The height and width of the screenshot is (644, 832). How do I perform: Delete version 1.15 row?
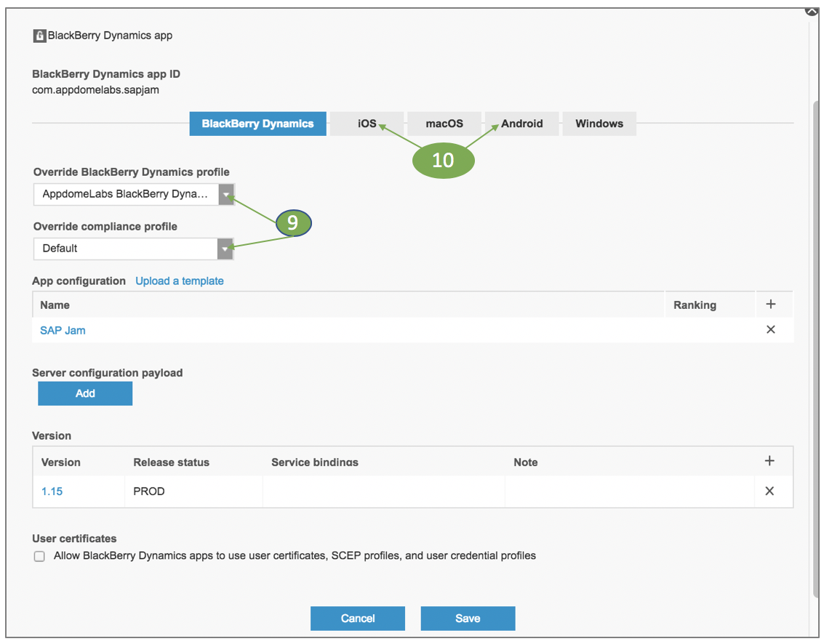click(769, 491)
